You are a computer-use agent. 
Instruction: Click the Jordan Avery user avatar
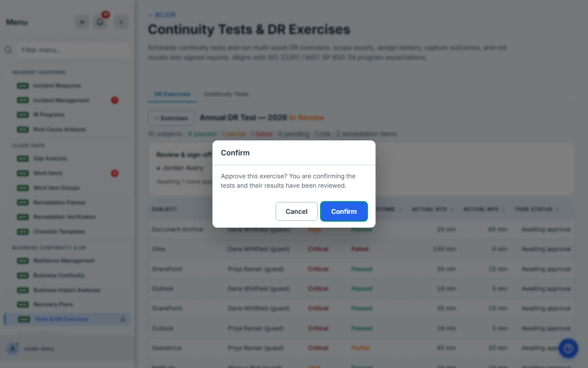(x=13, y=348)
